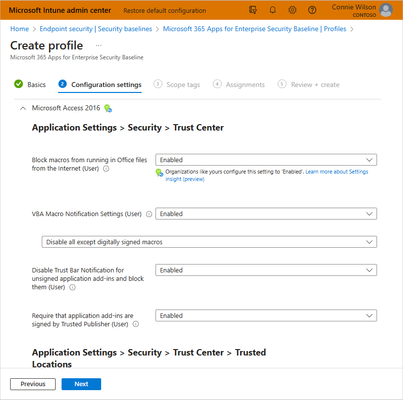Image resolution: width=403 pixels, height=400 pixels.
Task: Click the 'Create profile' page title
Action: tap(47, 46)
